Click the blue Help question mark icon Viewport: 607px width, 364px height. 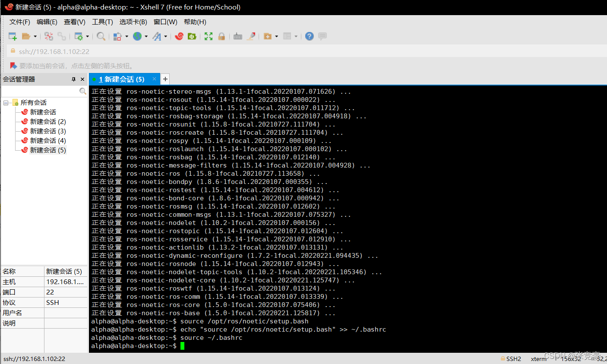(x=309, y=36)
